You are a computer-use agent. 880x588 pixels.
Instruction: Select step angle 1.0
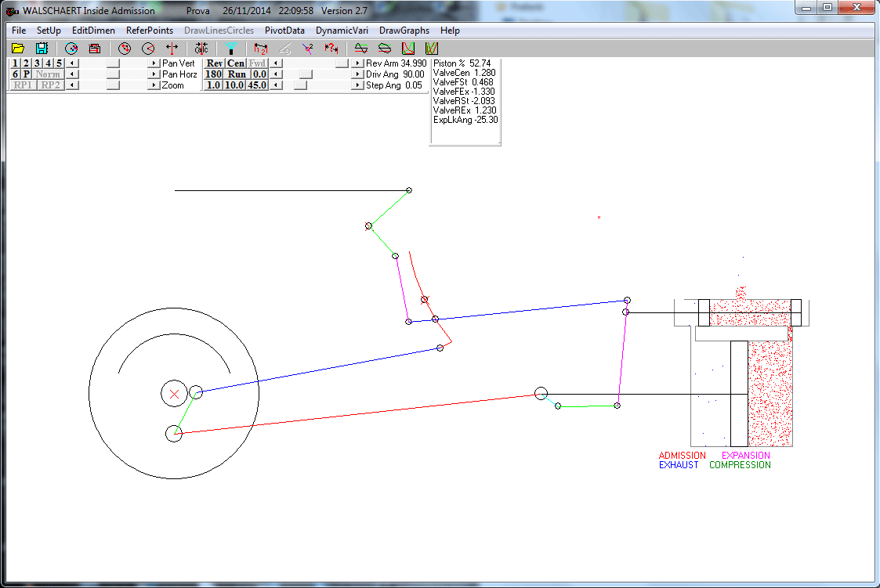213,85
